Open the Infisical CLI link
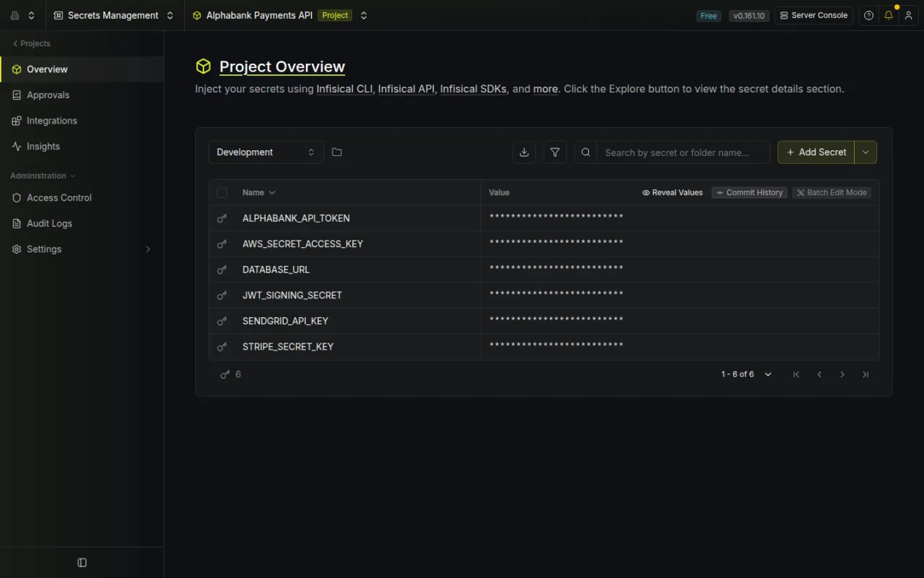The image size is (924, 578). (x=345, y=89)
